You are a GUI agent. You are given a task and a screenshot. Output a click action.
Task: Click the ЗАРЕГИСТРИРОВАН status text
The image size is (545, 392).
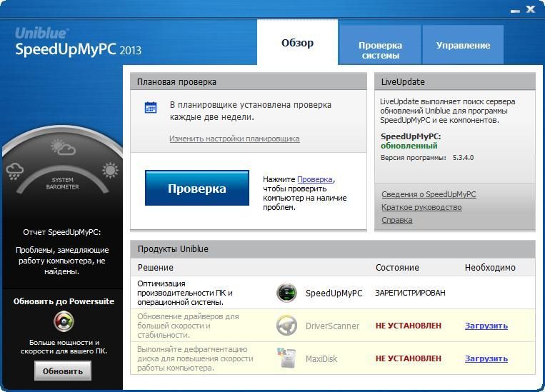click(410, 293)
